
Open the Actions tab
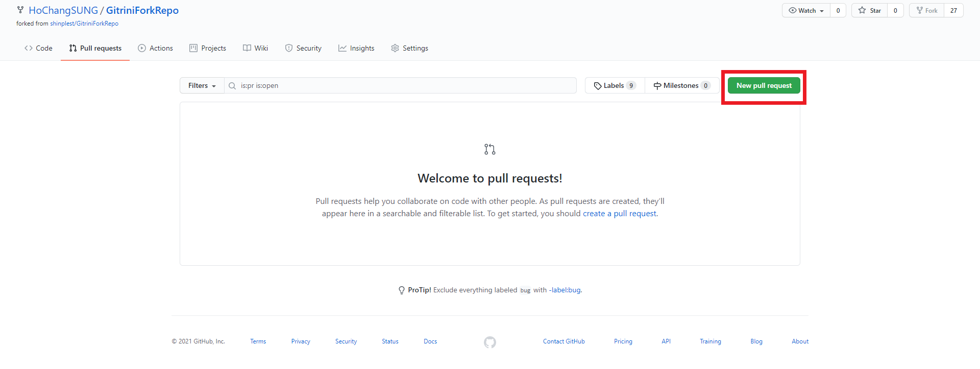point(156,48)
